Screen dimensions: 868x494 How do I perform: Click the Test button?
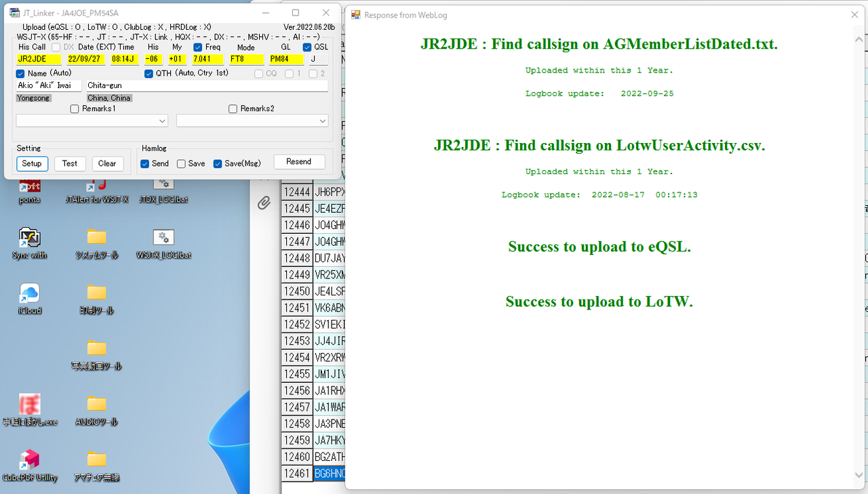pyautogui.click(x=70, y=163)
